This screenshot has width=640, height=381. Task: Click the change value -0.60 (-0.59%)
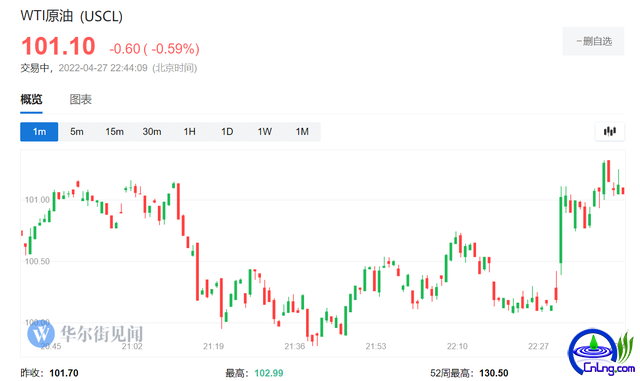[154, 49]
